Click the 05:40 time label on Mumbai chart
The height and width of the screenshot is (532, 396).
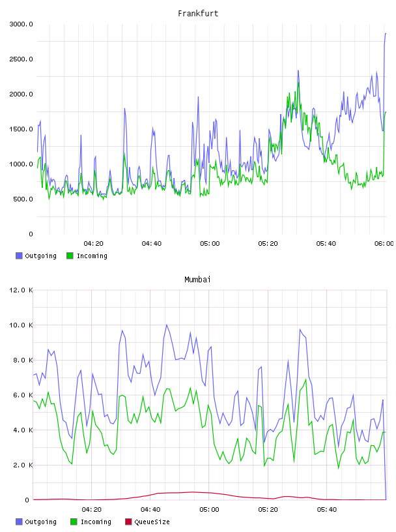[x=327, y=510]
